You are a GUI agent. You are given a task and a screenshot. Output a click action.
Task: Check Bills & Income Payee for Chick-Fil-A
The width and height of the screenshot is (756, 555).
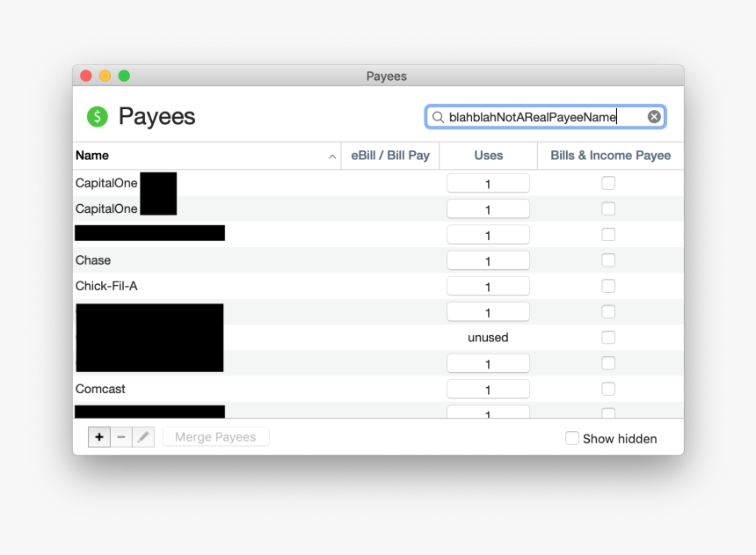(608, 286)
